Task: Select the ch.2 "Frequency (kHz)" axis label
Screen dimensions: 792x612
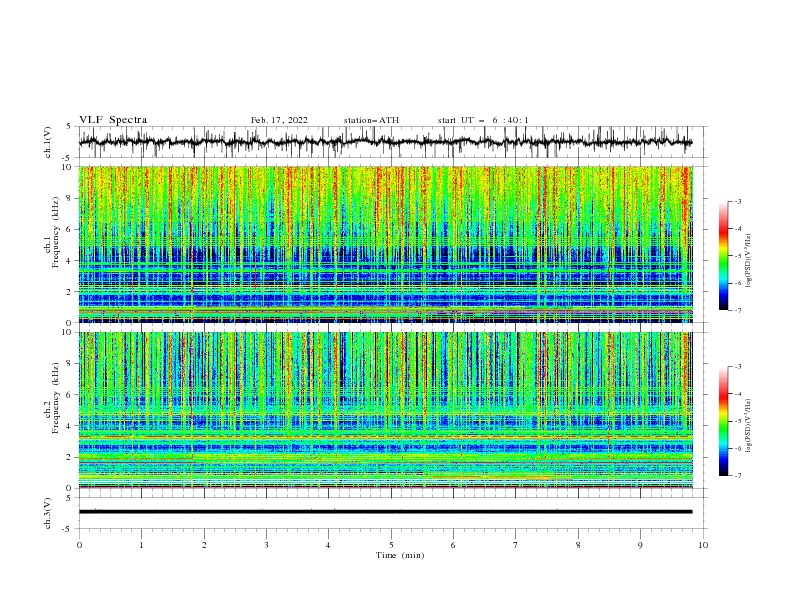Action: point(56,398)
